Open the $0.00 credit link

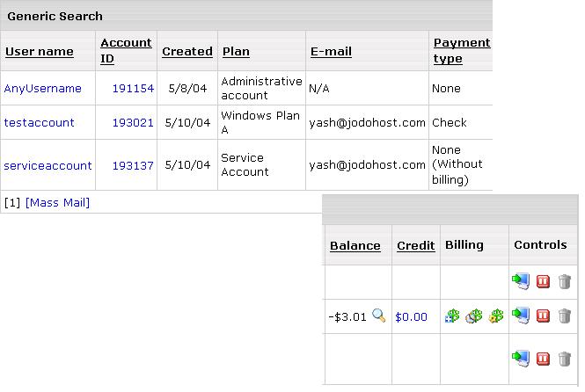pyautogui.click(x=411, y=316)
